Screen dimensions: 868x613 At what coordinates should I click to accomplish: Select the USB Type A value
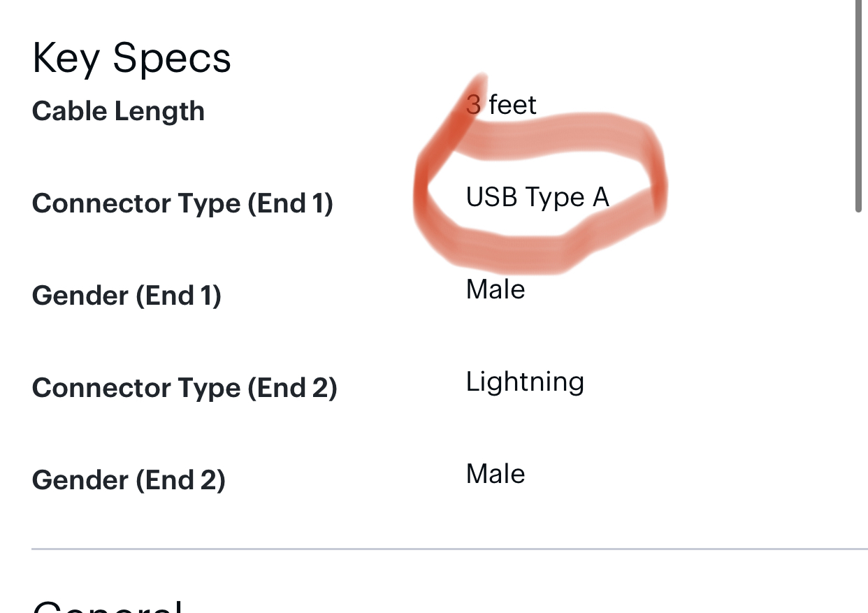(x=537, y=197)
